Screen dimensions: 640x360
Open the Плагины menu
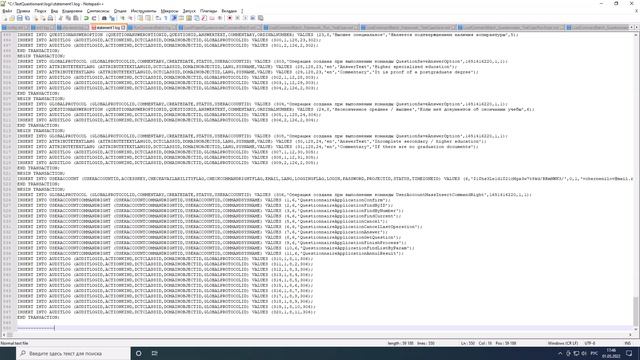[209, 11]
